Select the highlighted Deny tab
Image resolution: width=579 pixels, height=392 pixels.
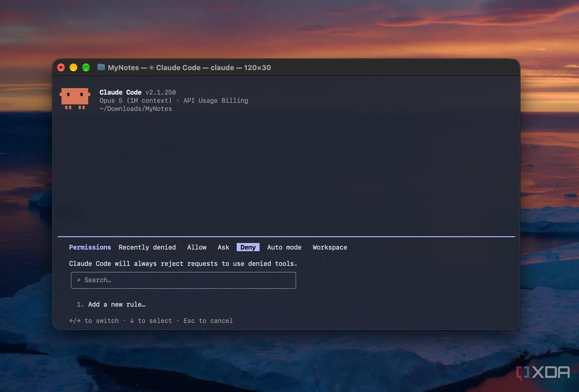coord(248,247)
